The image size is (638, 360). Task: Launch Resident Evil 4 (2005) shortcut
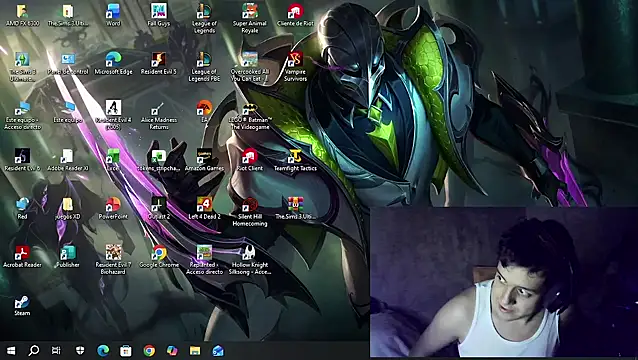pos(113,116)
